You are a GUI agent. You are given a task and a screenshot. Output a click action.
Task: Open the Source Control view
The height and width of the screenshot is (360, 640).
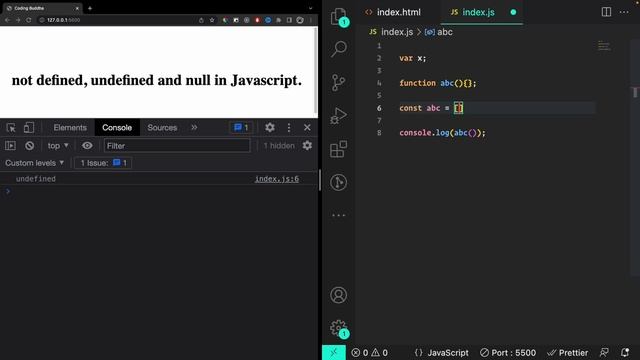click(x=338, y=82)
